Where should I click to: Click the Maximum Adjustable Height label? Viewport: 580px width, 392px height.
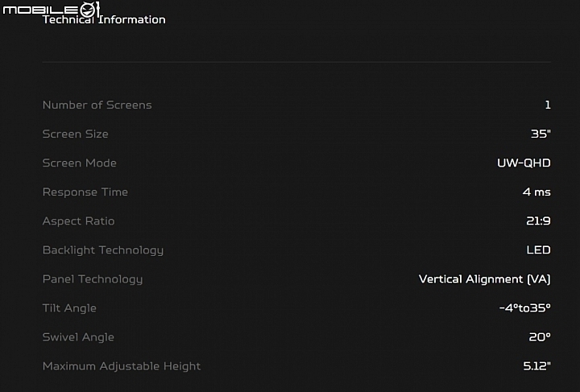tap(122, 366)
